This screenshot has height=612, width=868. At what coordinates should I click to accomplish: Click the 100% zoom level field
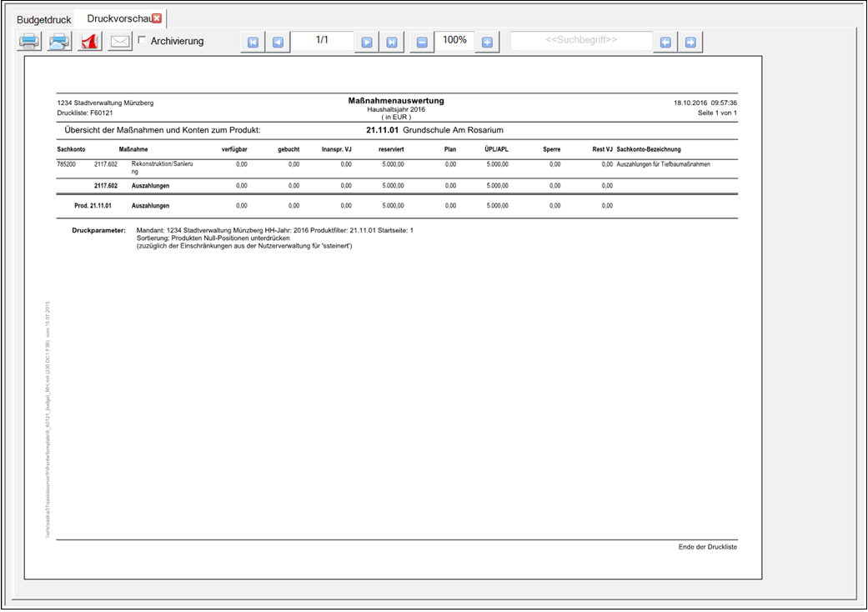click(454, 41)
